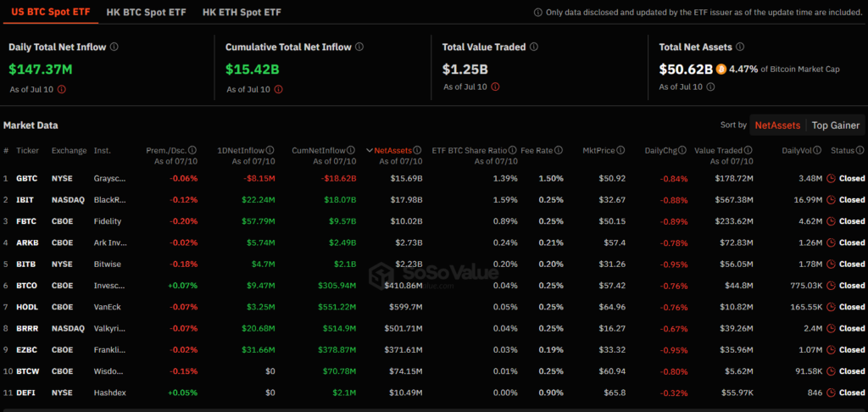This screenshot has height=412, width=868.
Task: Sort by Top Gainer
Action: 835,125
